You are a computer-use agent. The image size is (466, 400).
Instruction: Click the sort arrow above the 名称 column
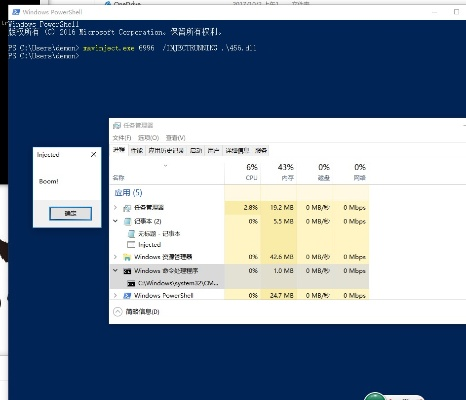pyautogui.click(x=165, y=166)
